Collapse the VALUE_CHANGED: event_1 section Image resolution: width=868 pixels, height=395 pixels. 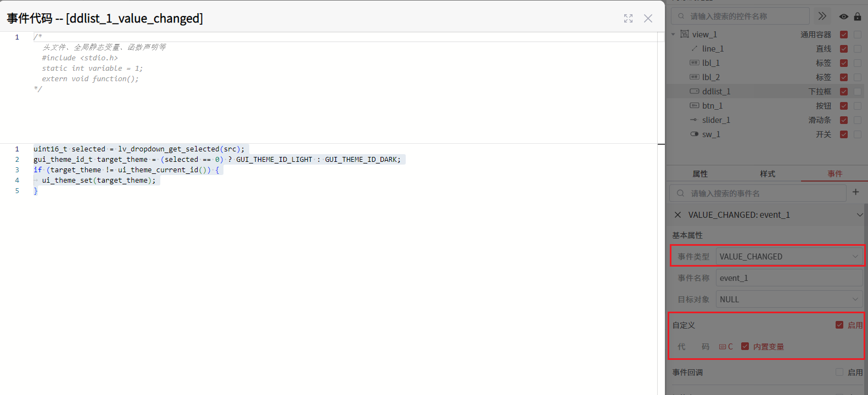(859, 215)
